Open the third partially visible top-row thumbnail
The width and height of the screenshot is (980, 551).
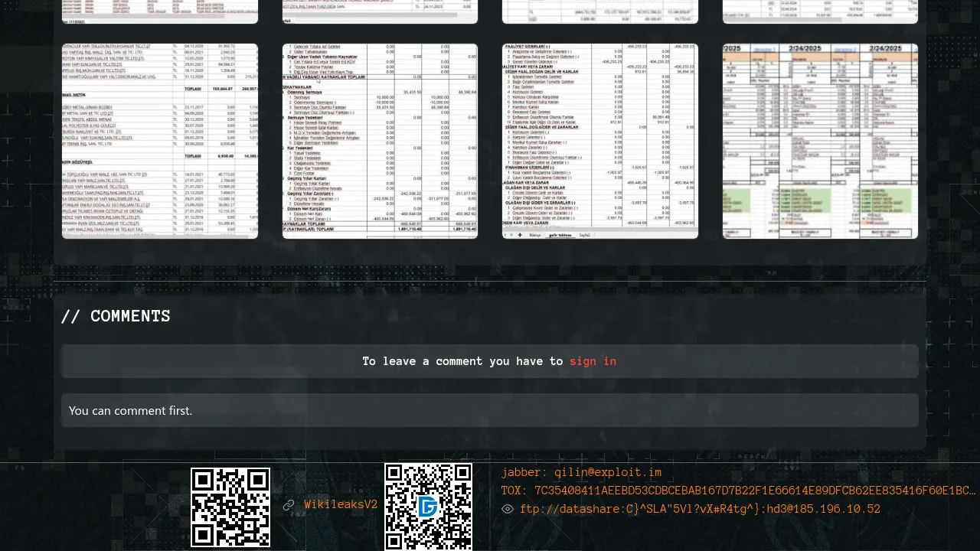point(600,11)
